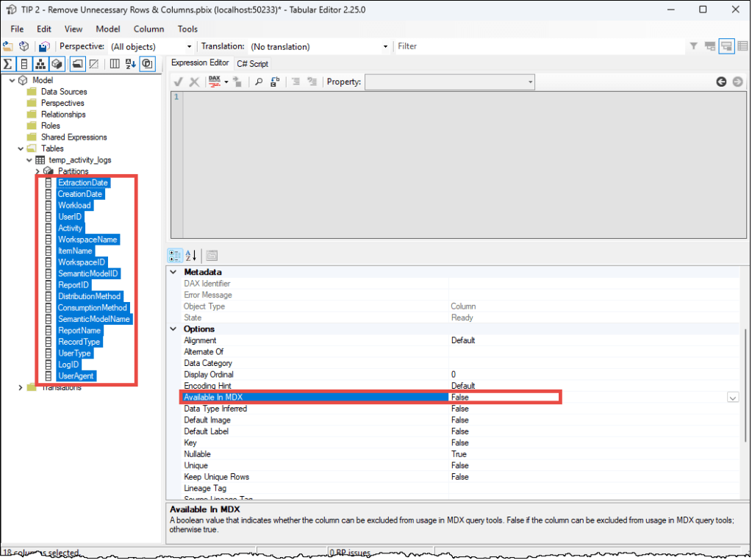Toggle the show hierarchies icon
752x560 pixels.
(41, 64)
